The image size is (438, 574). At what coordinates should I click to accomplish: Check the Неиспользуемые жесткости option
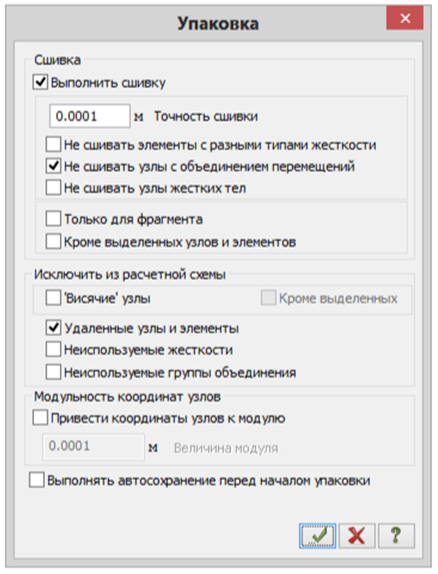[x=53, y=350]
